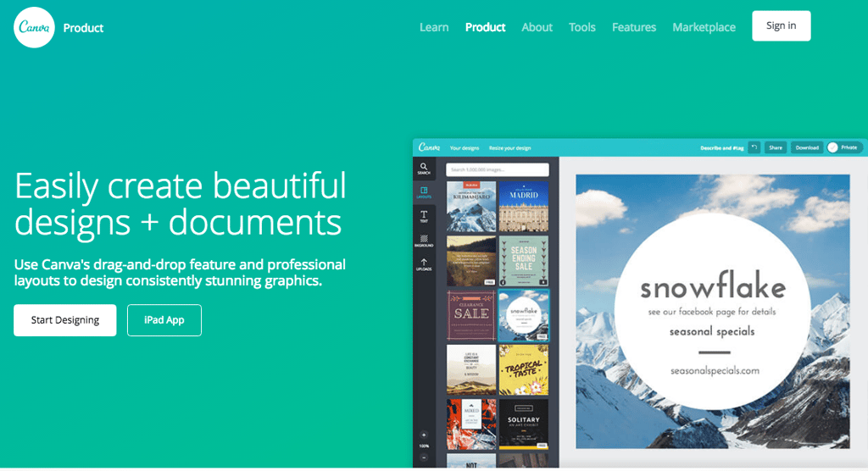Open the Features navigation item
This screenshot has height=471, width=868.
tap(634, 27)
